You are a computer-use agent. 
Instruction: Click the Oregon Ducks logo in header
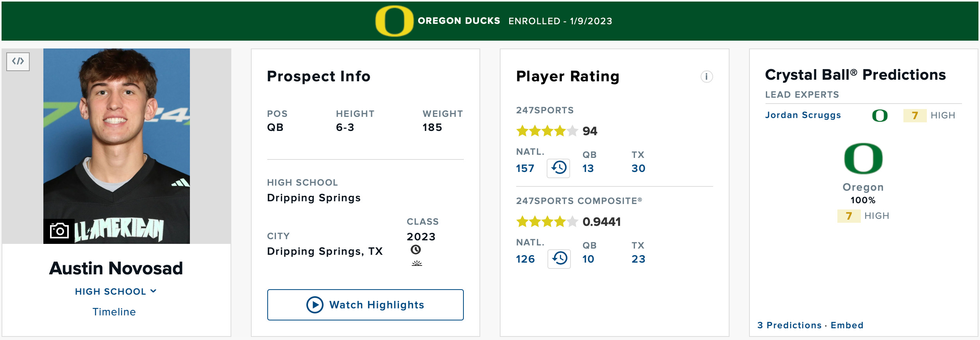click(394, 21)
